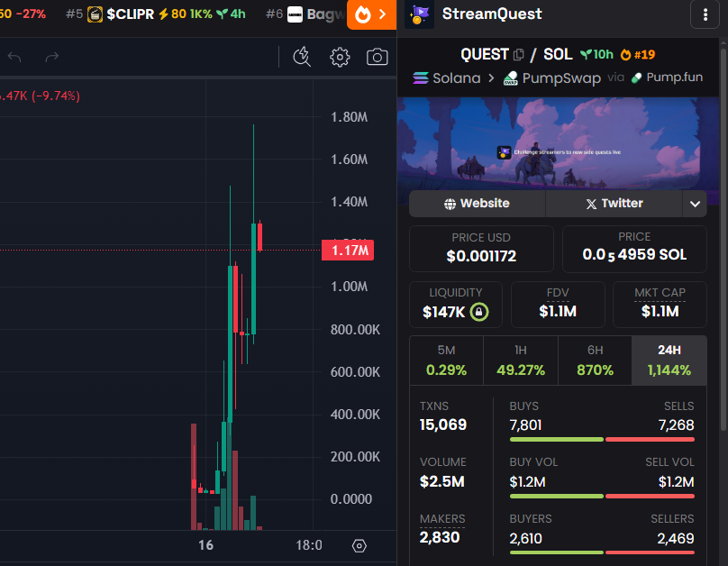Open the #6 Bagw trending token

(x=305, y=14)
